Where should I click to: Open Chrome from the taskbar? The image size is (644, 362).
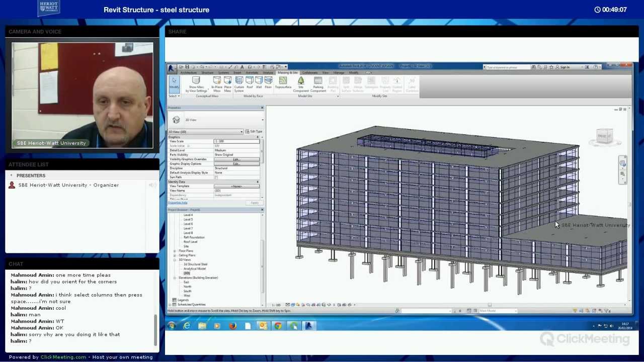pyautogui.click(x=278, y=326)
